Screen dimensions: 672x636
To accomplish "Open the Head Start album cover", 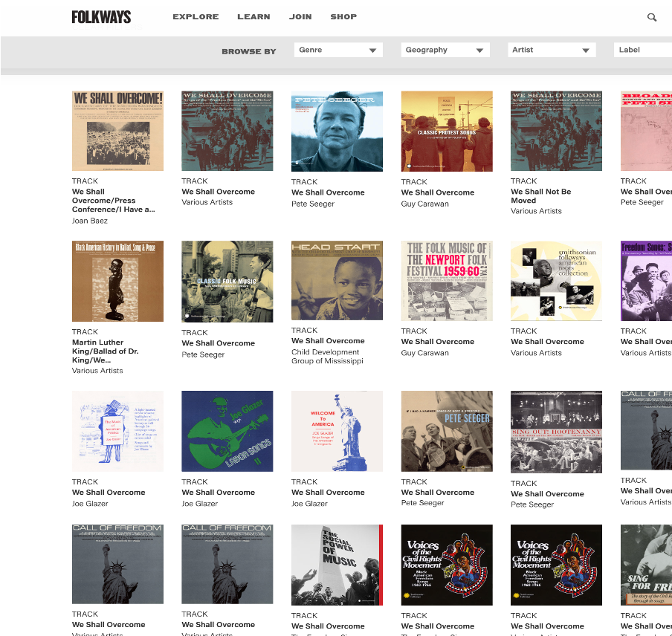I will [x=337, y=281].
